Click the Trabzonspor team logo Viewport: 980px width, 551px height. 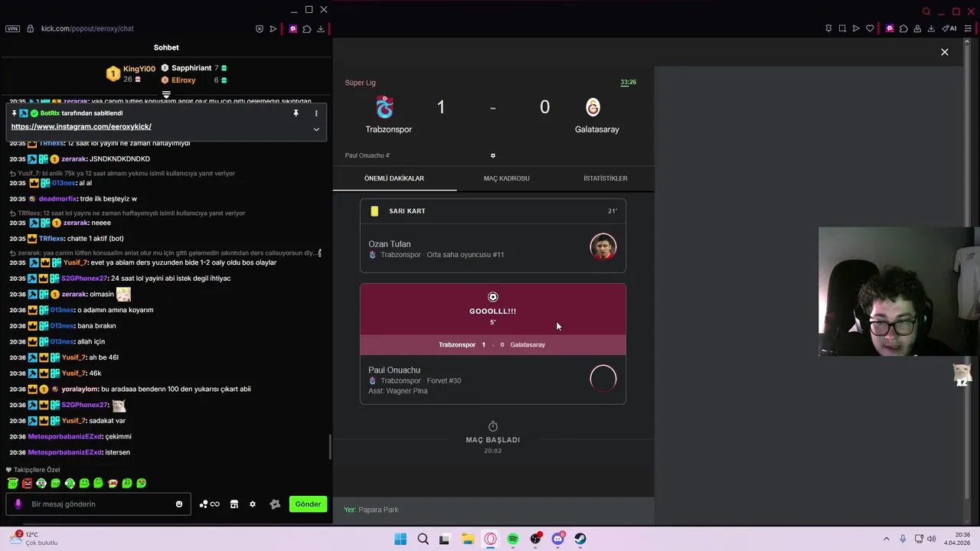[x=385, y=107]
